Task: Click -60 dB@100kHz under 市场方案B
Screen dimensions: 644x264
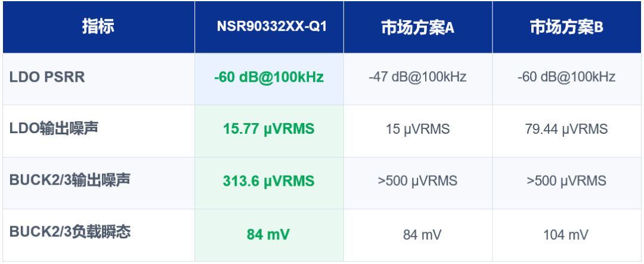Action: [566, 77]
